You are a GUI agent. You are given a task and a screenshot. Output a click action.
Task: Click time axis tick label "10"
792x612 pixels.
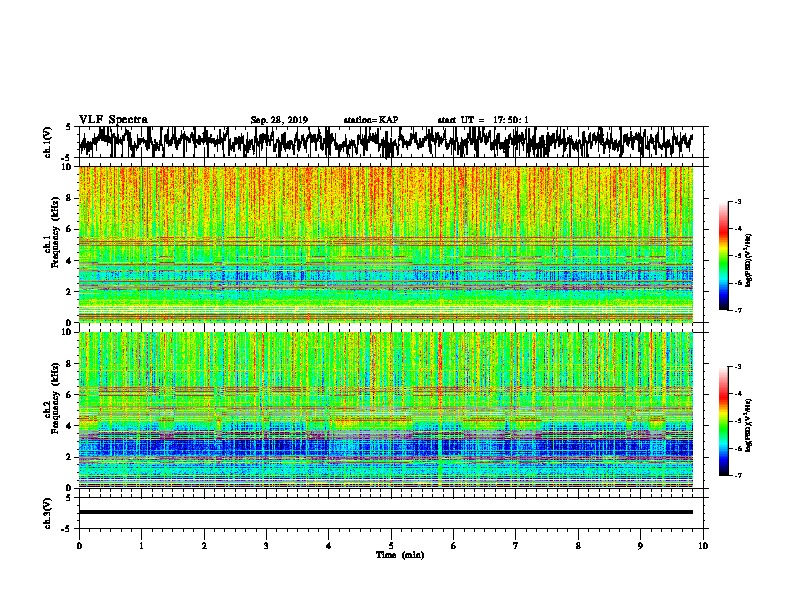pos(703,546)
